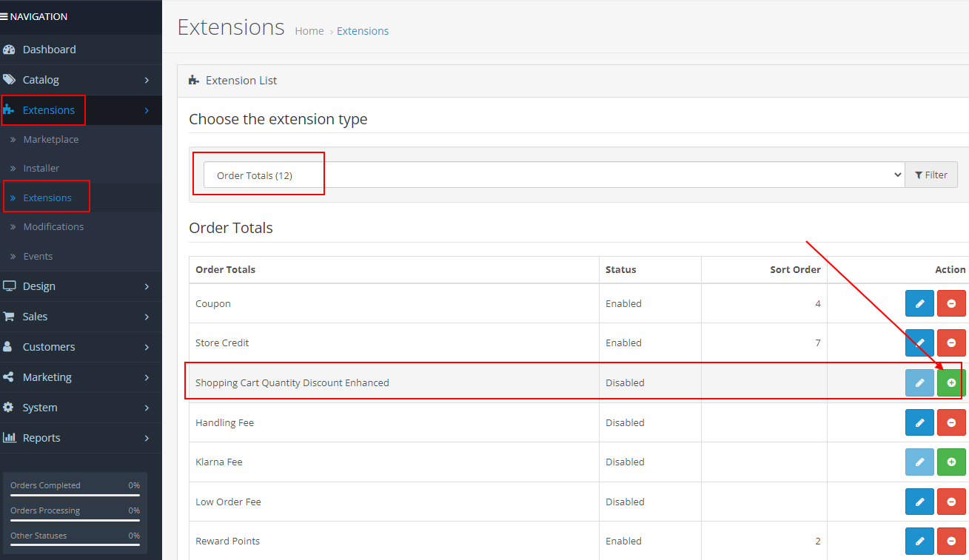This screenshot has width=969, height=560.
Task: Uninstall the Coupon extension with red button
Action: point(951,303)
